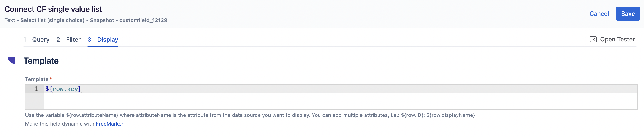The width and height of the screenshot is (644, 137).
Task: Click the empty area below line 1 in the editor
Action: point(340,101)
